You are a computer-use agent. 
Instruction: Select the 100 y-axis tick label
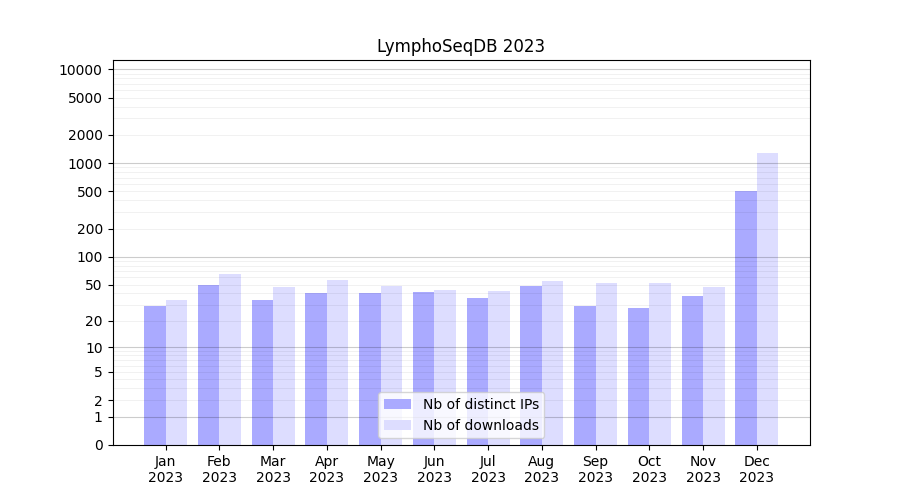tap(88, 257)
